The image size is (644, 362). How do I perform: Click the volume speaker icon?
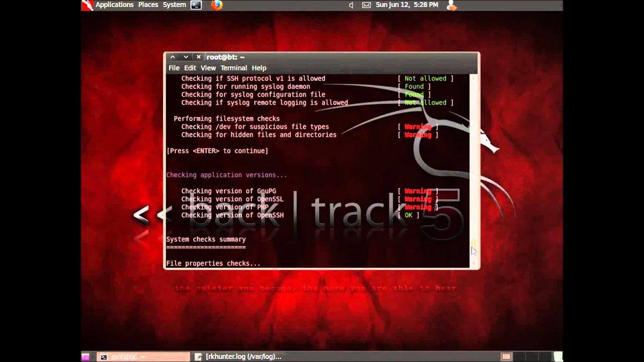[x=351, y=5]
